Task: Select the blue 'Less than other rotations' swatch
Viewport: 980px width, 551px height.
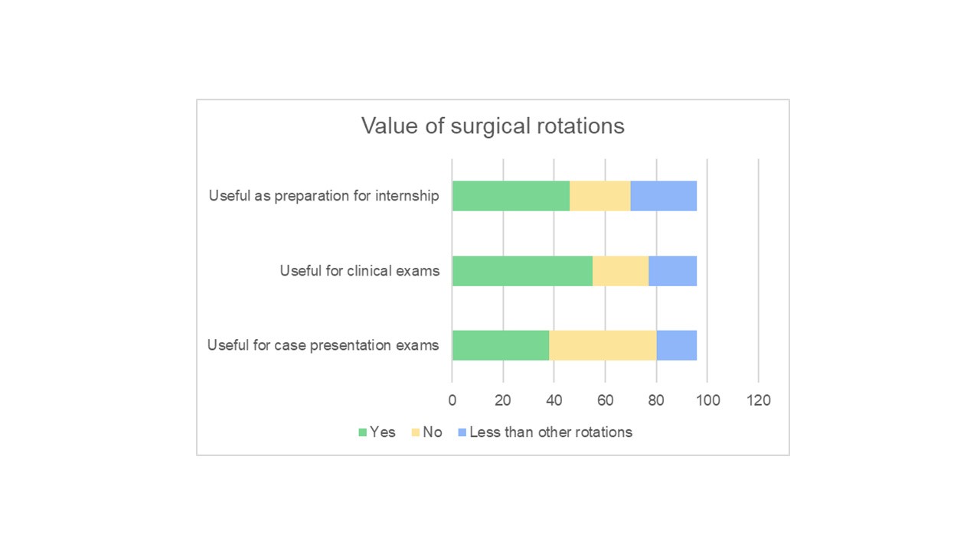Action: click(462, 432)
